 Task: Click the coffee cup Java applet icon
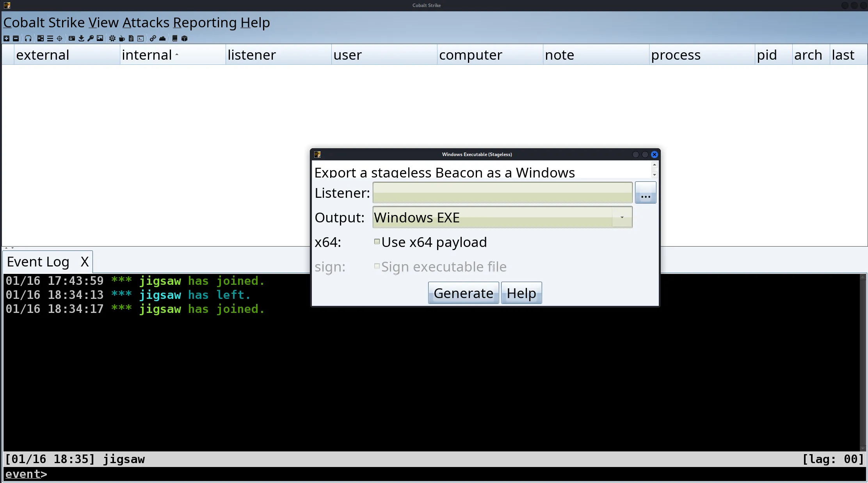[x=122, y=38]
